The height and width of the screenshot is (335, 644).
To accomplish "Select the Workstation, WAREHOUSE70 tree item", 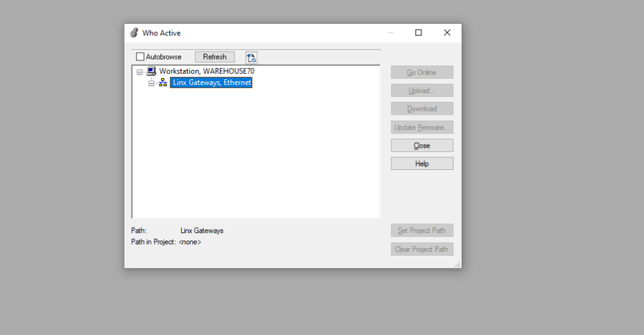I will tap(206, 71).
